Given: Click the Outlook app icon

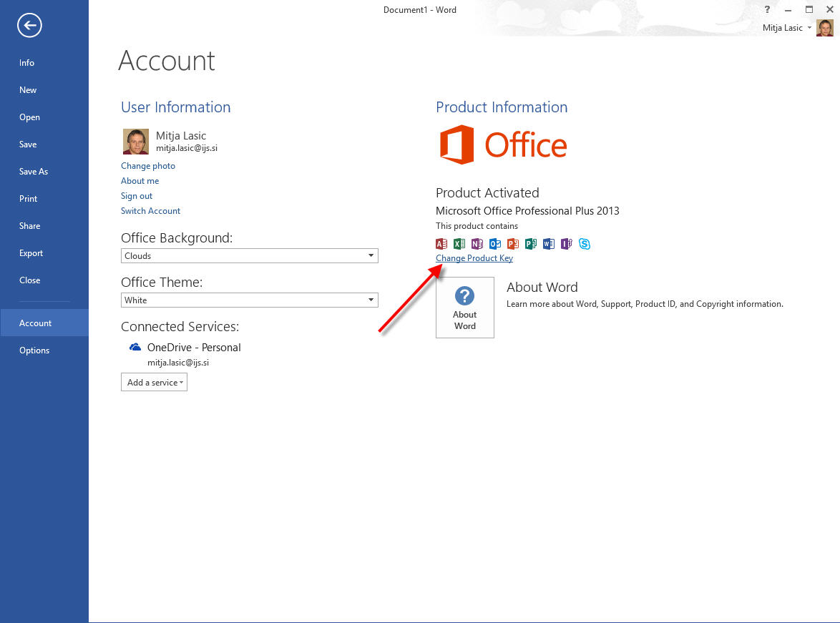Looking at the screenshot, I should (495, 244).
